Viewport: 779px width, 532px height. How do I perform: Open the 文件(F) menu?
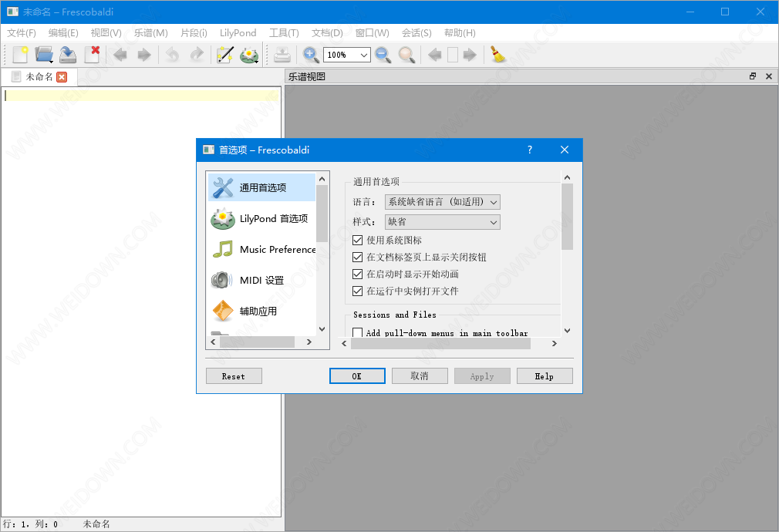click(22, 33)
